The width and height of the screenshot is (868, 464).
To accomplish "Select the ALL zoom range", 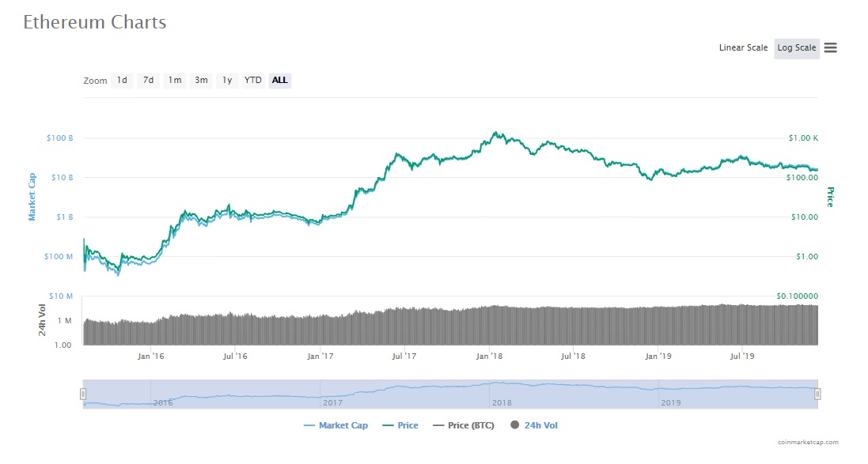I will click(279, 80).
